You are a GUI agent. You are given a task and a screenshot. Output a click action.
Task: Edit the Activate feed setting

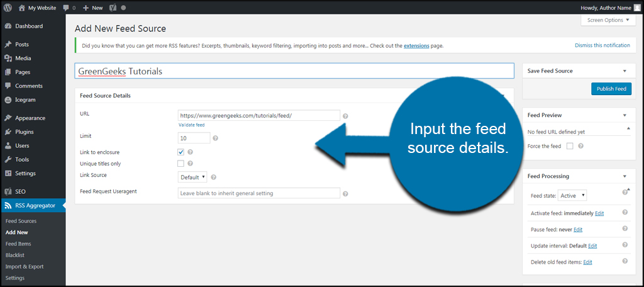(599, 213)
